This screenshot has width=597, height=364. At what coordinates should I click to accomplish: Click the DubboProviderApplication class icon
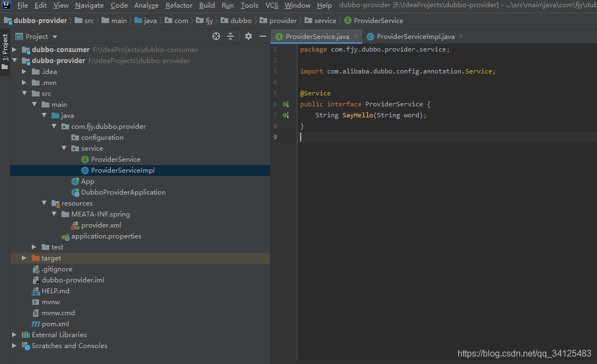(x=75, y=192)
